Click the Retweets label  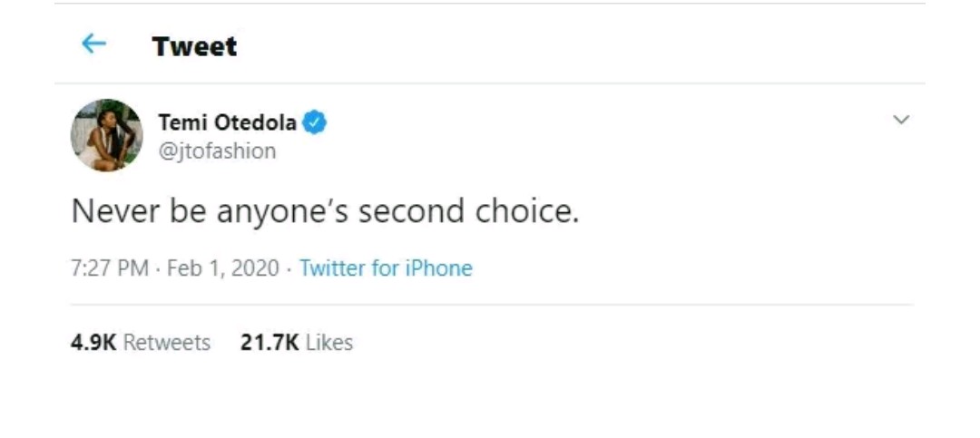tap(167, 343)
